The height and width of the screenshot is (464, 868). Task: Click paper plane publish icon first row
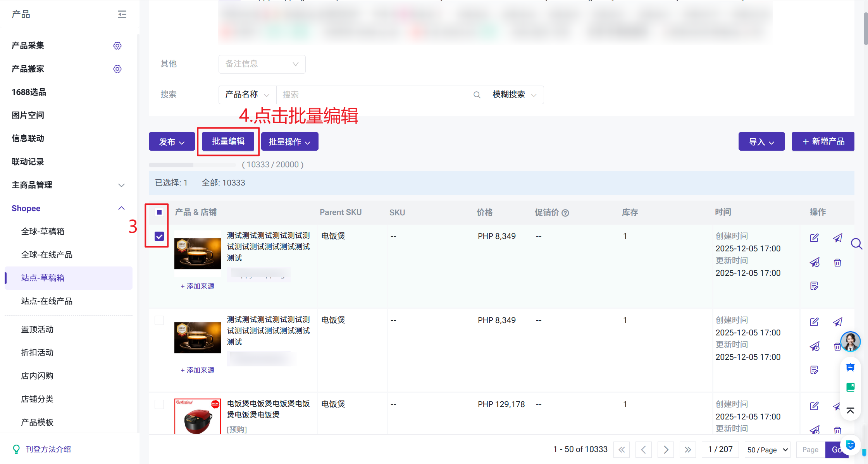coord(837,238)
